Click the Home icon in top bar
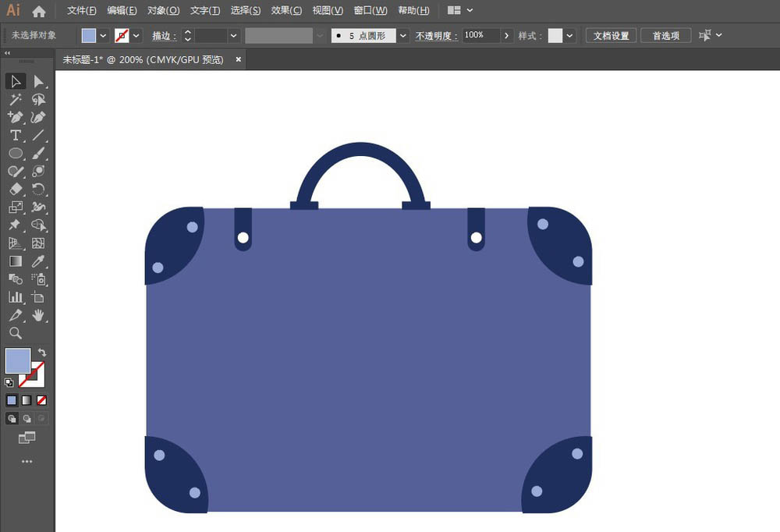The width and height of the screenshot is (780, 532). click(x=39, y=11)
